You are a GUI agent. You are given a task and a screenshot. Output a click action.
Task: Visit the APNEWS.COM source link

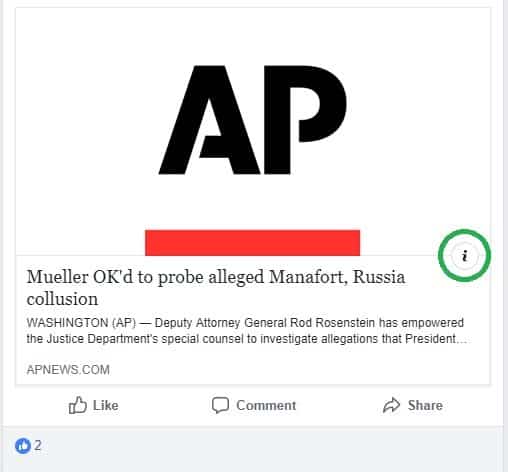(68, 370)
